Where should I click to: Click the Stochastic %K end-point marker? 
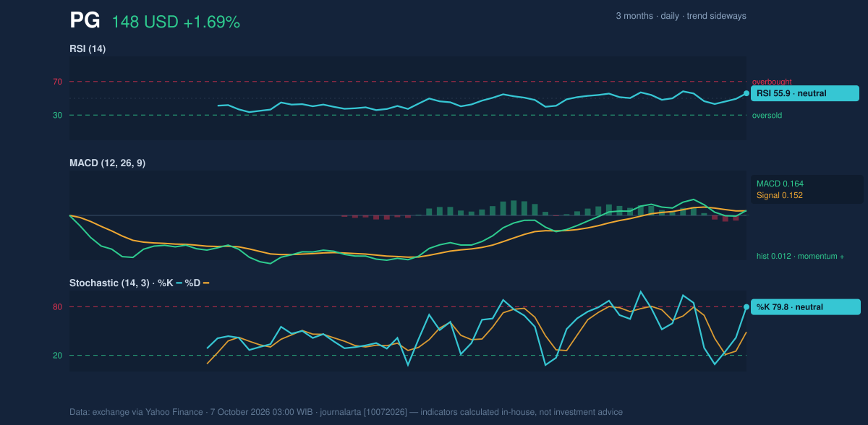[x=746, y=307]
